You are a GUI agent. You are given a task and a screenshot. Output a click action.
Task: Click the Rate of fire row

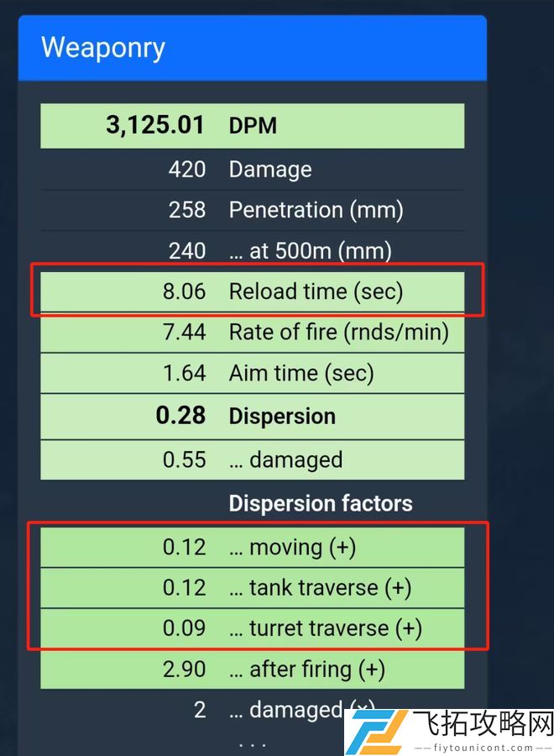click(x=253, y=332)
